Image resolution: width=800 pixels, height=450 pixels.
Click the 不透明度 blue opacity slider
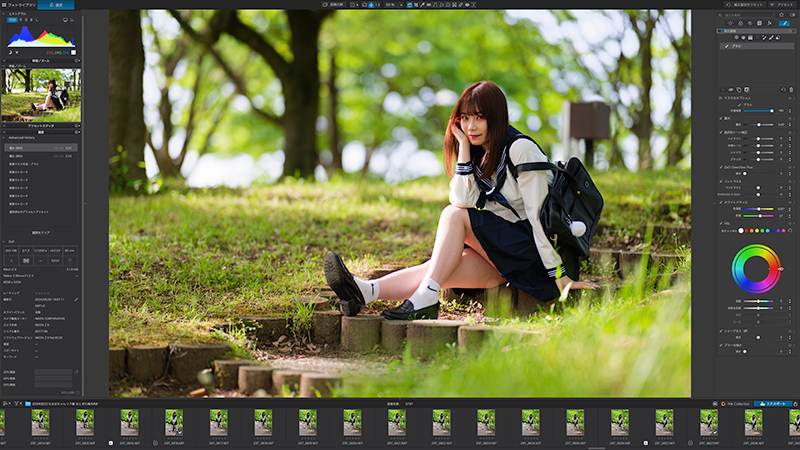[758, 111]
